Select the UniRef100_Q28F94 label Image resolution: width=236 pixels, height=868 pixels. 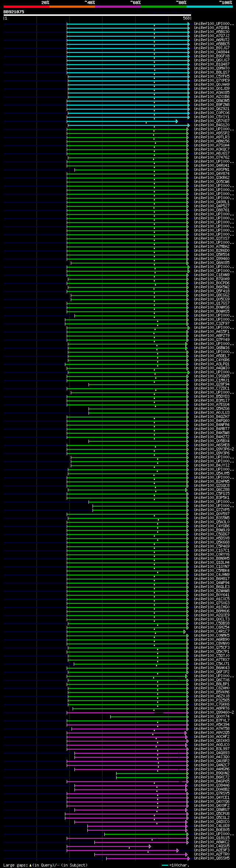point(212,384)
